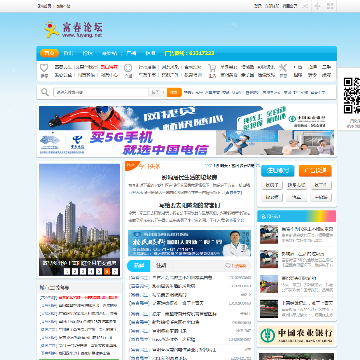Click the magnifier icon beside the search box
Screen dimensions: 360x360
(45, 92)
